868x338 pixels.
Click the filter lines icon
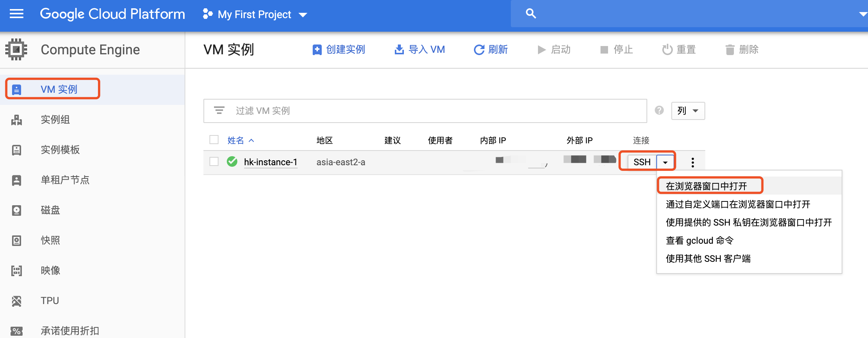[x=219, y=111]
